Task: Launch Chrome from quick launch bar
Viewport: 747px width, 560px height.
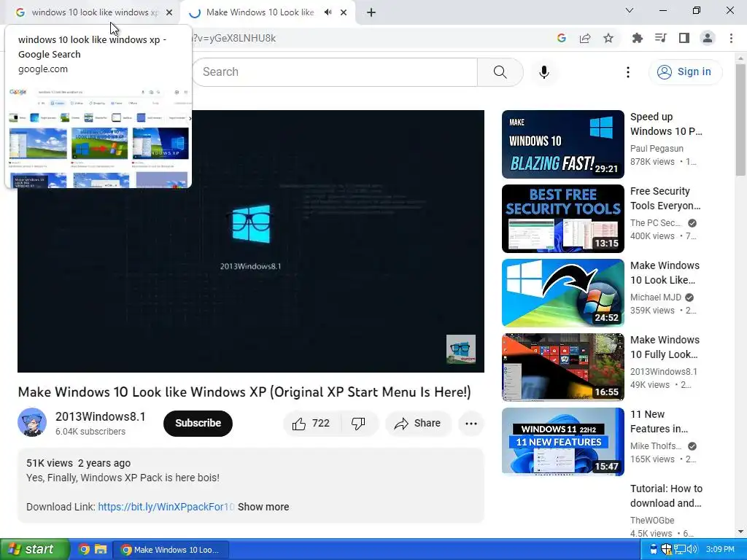Action: [x=84, y=550]
